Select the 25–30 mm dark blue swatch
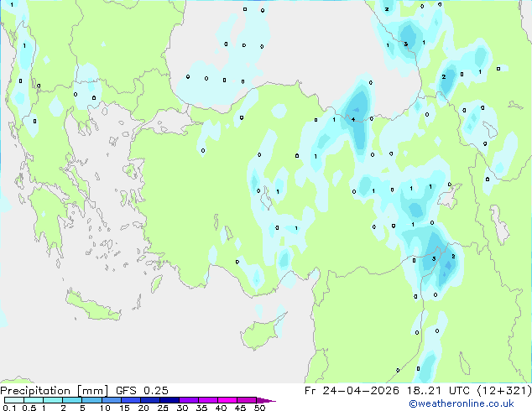Image resolution: width=532 pixels, height=411 pixels. [x=169, y=400]
